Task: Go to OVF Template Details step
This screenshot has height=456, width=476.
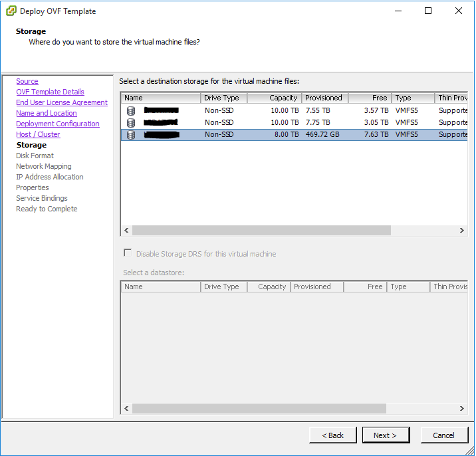Action: (x=50, y=92)
